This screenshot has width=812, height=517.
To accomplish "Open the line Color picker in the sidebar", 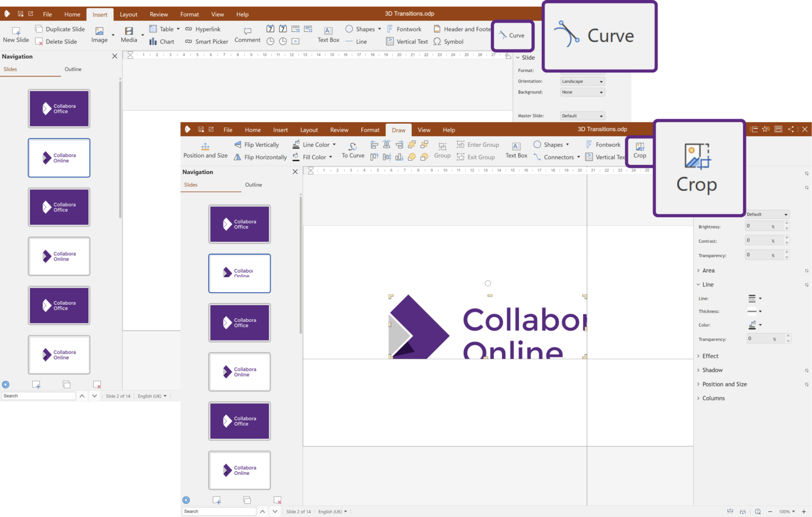I will (754, 325).
